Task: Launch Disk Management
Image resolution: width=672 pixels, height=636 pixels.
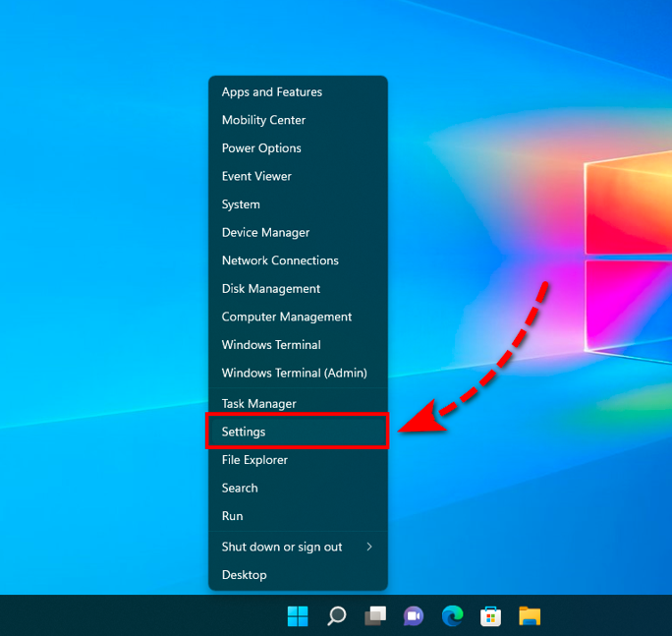Action: [298, 288]
